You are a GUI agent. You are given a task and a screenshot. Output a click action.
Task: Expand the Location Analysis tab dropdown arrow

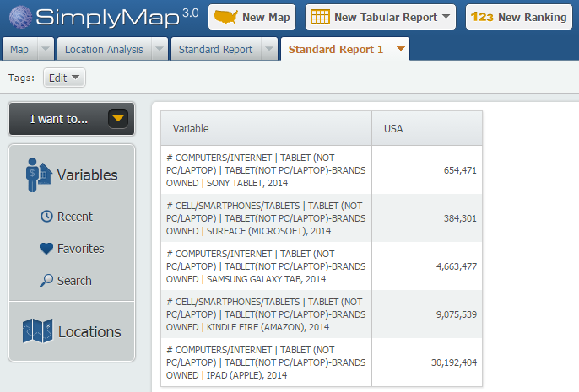click(x=160, y=49)
